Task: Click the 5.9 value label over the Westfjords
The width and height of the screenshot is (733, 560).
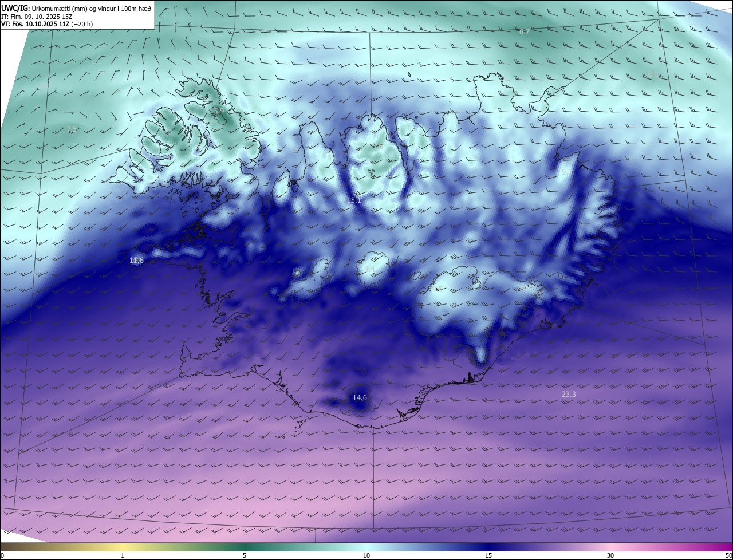Action: tap(218, 111)
